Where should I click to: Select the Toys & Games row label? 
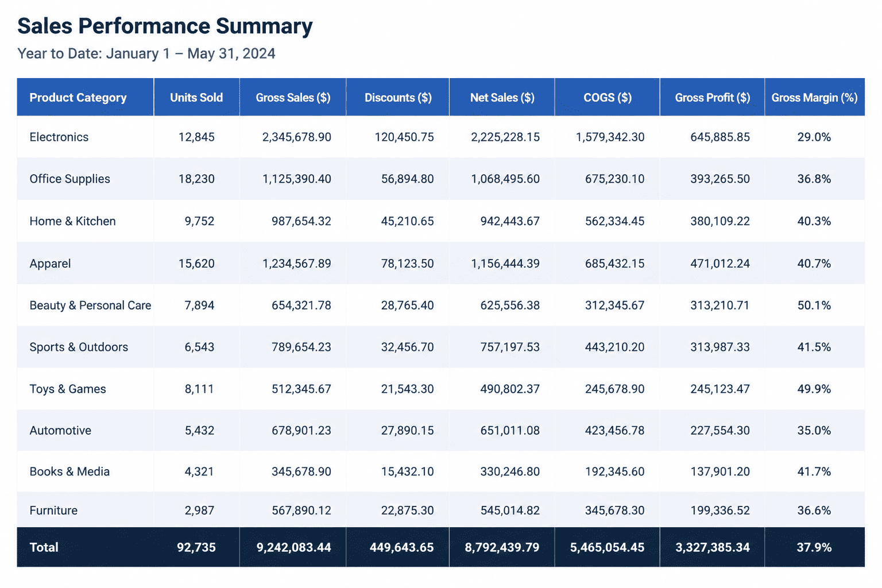pyautogui.click(x=68, y=389)
